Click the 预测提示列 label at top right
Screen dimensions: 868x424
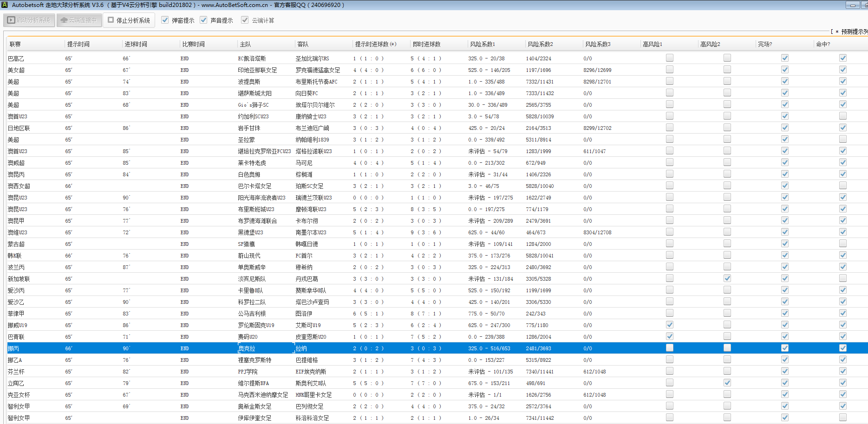coord(854,32)
